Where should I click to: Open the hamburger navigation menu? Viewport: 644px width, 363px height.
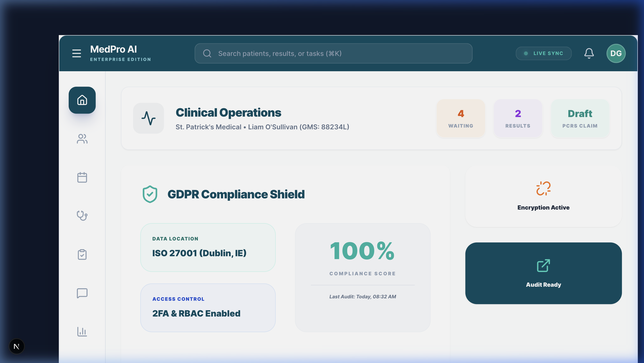(77, 53)
